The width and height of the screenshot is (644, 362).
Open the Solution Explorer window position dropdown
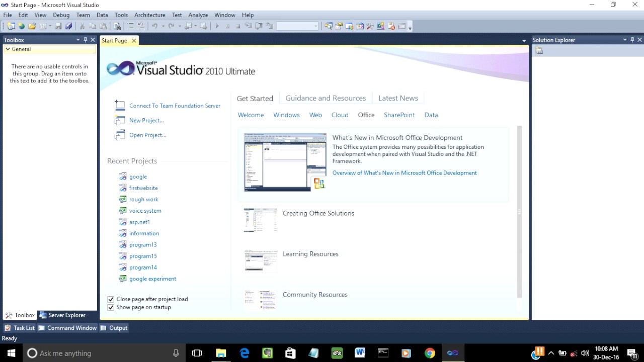point(625,40)
